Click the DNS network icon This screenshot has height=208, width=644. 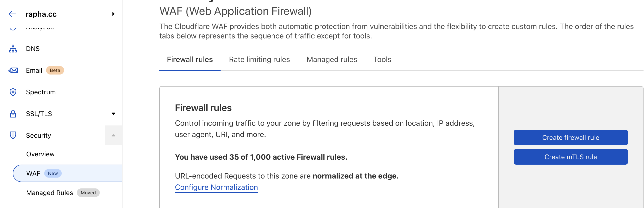(13, 49)
